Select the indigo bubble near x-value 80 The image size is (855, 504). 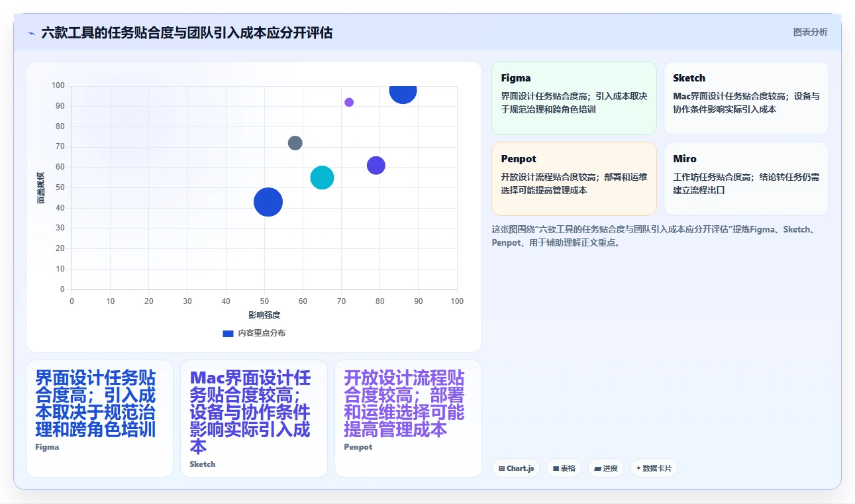click(x=376, y=165)
